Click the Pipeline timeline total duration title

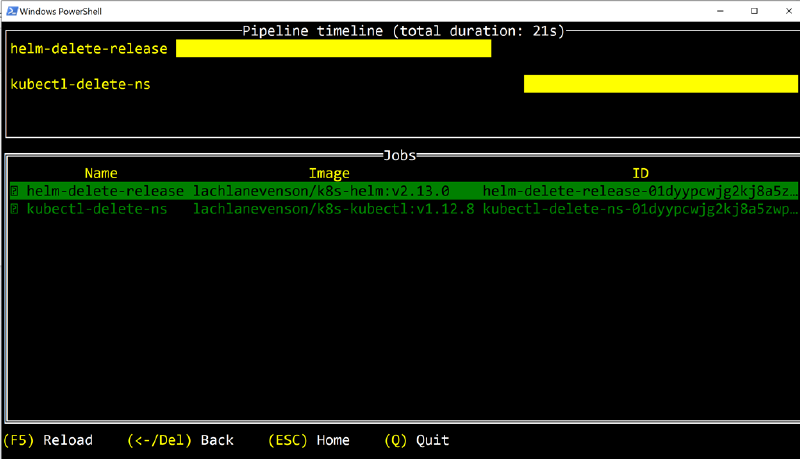(404, 31)
